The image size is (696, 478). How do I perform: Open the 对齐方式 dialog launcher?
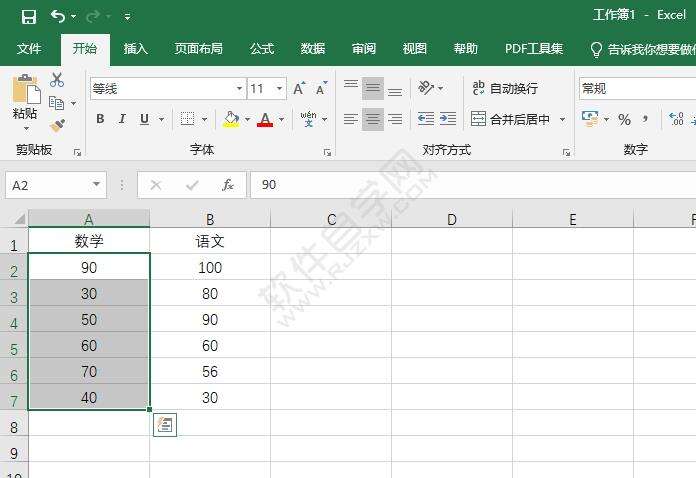(566, 153)
